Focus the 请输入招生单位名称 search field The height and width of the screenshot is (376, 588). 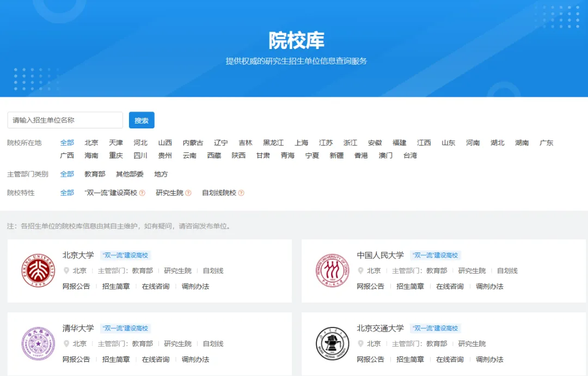(65, 120)
